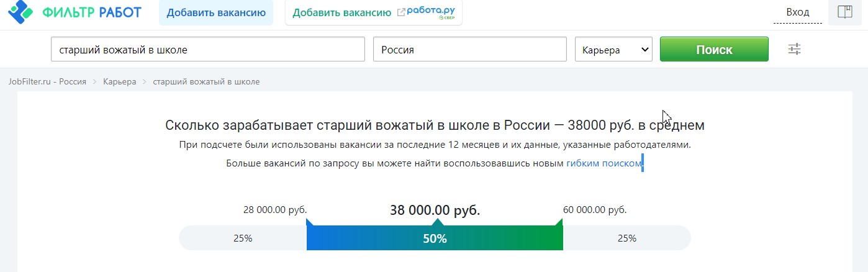Click the Фильтр Работ logo icon
The width and height of the screenshot is (868, 272).
(x=19, y=12)
